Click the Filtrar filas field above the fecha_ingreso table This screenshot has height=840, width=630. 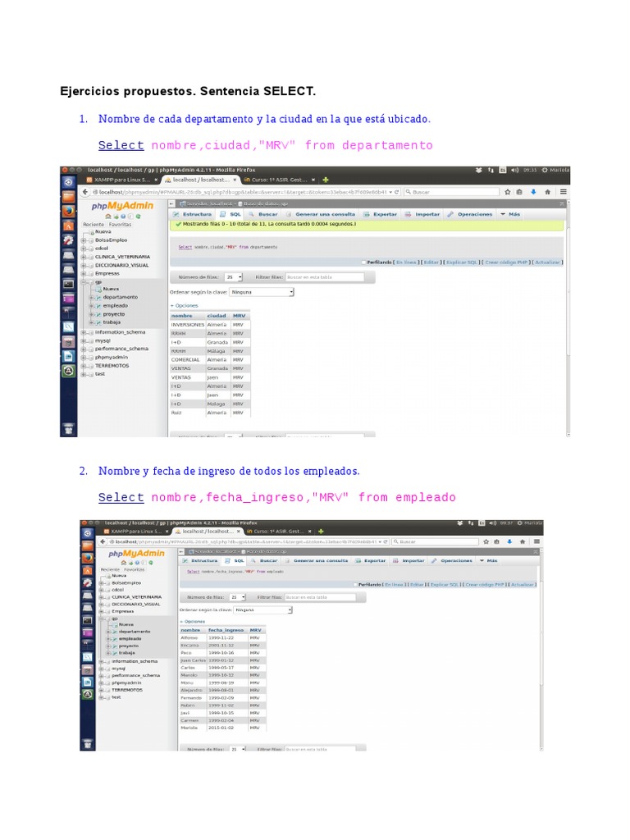coord(321,597)
